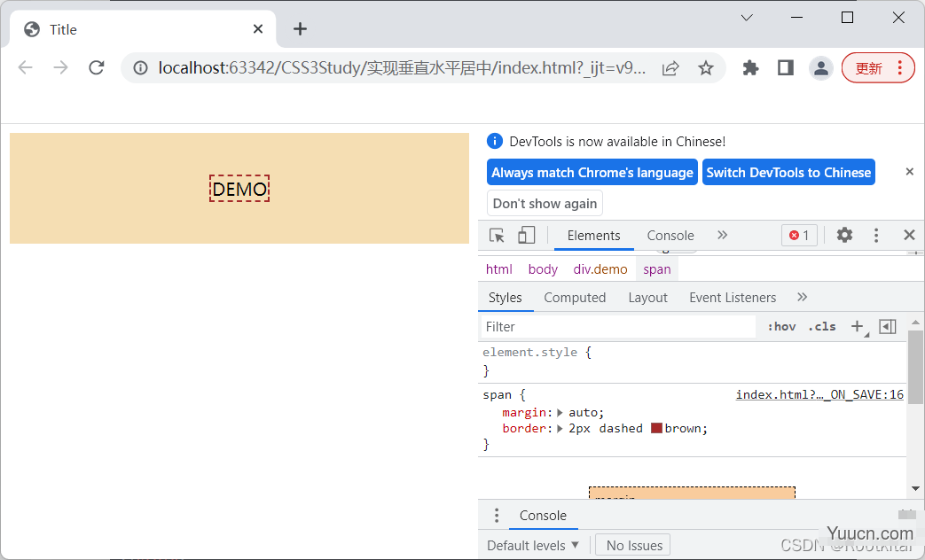Click the scrollbar down arrow
This screenshot has width=925, height=560.
point(915,489)
